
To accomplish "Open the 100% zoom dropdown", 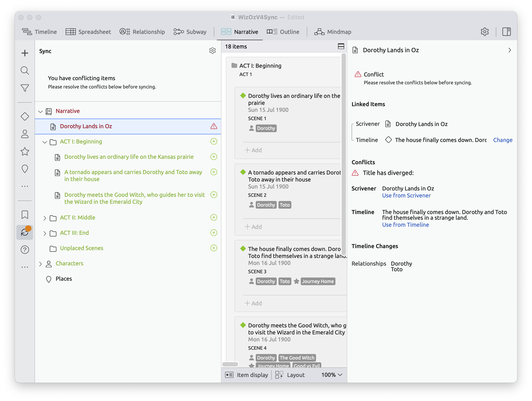I will tap(332, 375).
